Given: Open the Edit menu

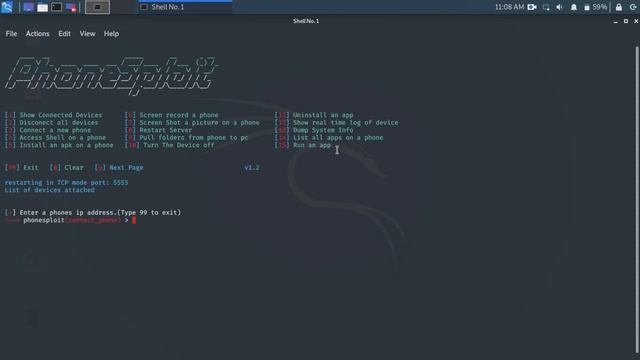Looking at the screenshot, I should coord(64,34).
